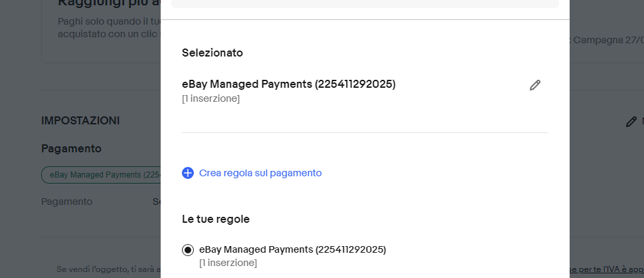Image resolution: width=644 pixels, height=278 pixels.
Task: Click the Le tue regole heading
Action: pos(216,219)
